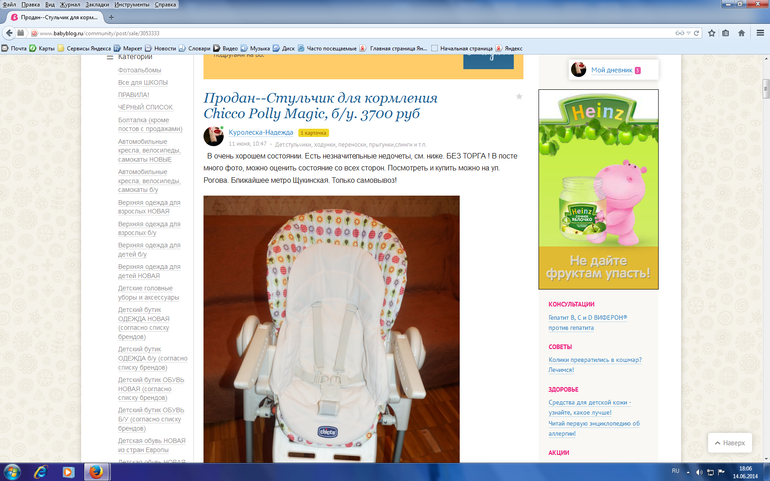The width and height of the screenshot is (770, 481).
Task: Open the volume speaker tray icon
Action: tap(699, 472)
